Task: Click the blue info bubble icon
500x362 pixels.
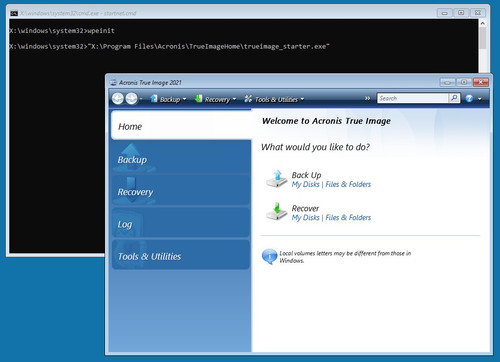Action: click(269, 256)
